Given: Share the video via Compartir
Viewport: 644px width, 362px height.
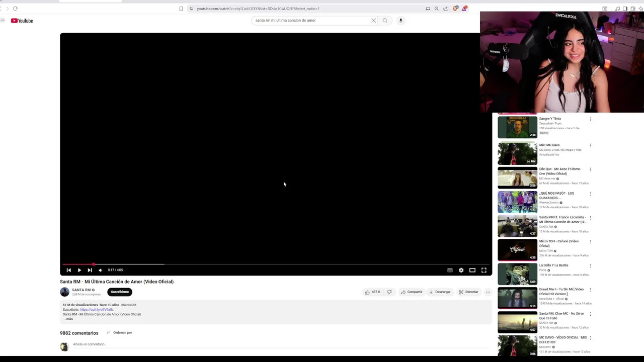Looking at the screenshot, I should tap(412, 292).
